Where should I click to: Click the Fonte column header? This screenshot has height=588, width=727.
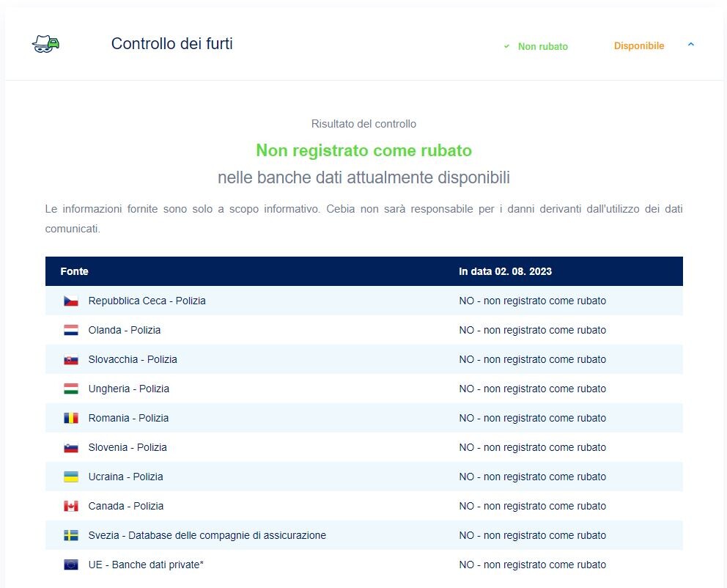pyautogui.click(x=74, y=271)
